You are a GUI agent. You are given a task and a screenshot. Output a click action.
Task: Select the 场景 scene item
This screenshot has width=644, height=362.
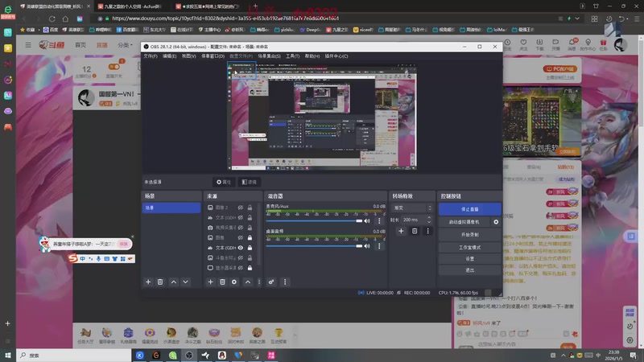[171, 208]
